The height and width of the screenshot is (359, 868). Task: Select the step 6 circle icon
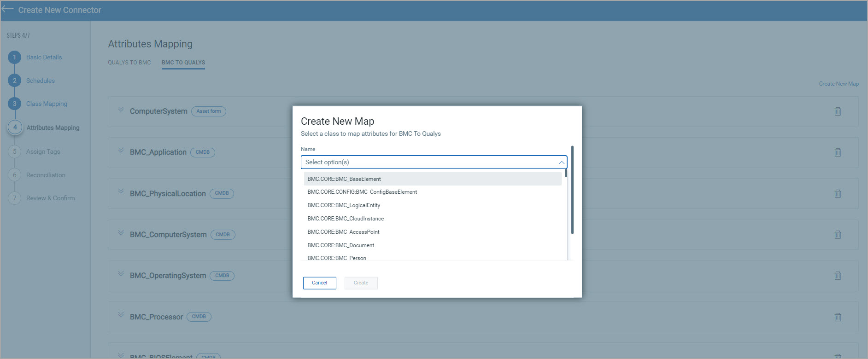click(15, 175)
